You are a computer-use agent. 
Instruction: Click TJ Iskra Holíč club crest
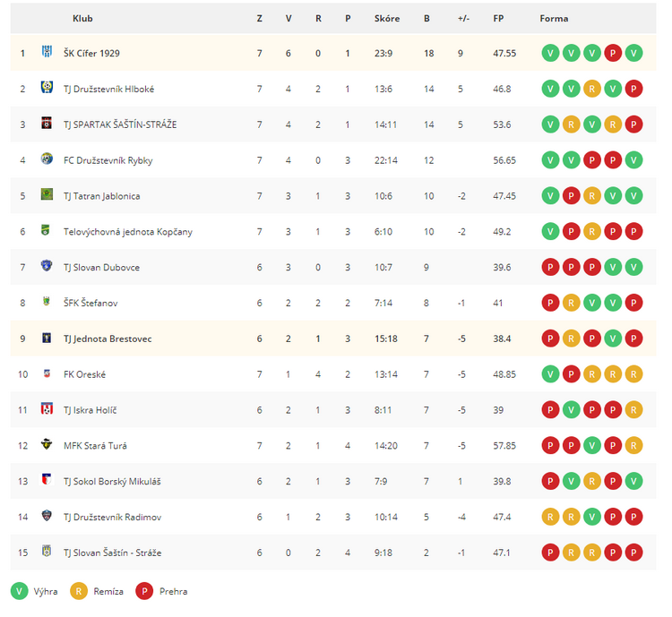(x=47, y=408)
